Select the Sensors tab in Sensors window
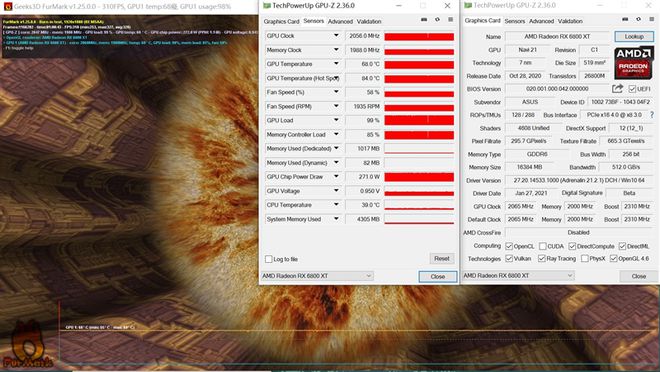660x372 pixels. pos(314,21)
